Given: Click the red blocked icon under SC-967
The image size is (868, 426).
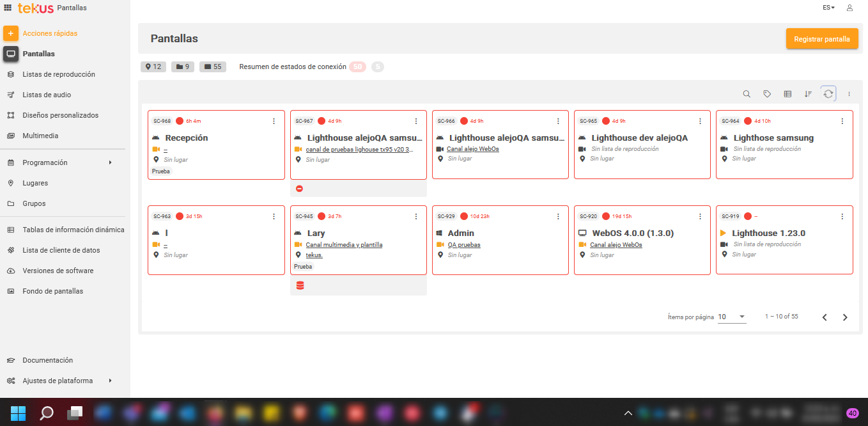Looking at the screenshot, I should pyautogui.click(x=299, y=189).
